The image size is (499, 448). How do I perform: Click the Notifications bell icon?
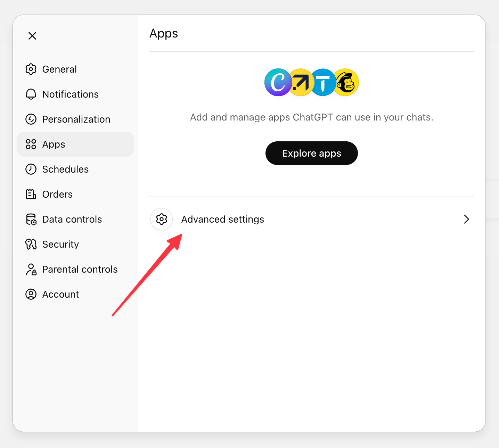pos(31,94)
